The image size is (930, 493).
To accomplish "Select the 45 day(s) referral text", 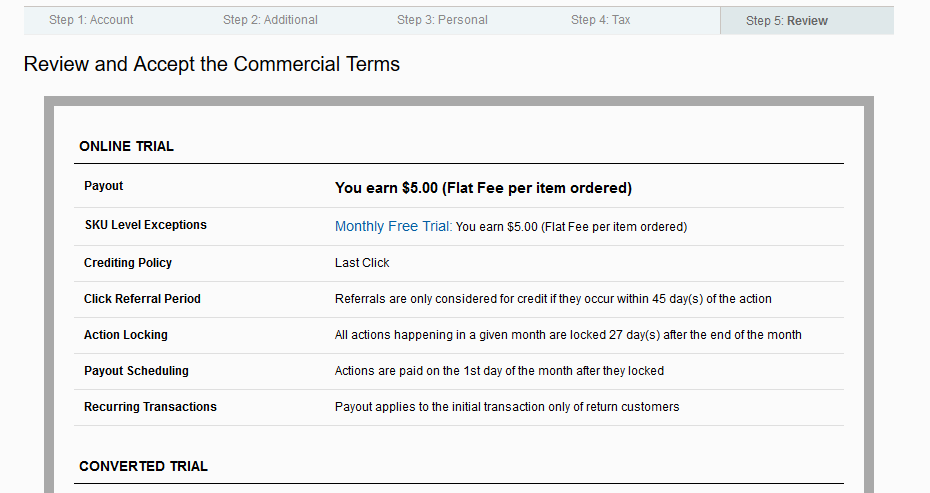I will pos(553,299).
